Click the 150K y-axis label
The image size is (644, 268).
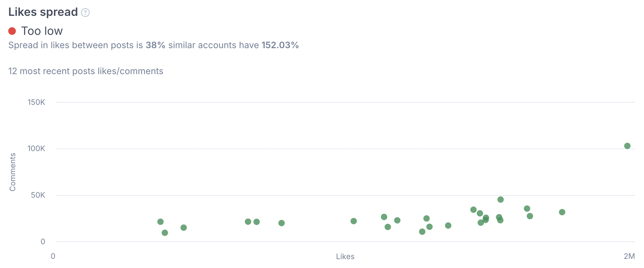click(x=36, y=102)
